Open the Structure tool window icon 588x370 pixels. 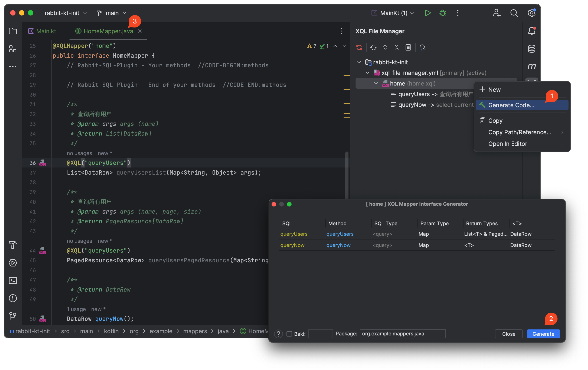pos(13,49)
